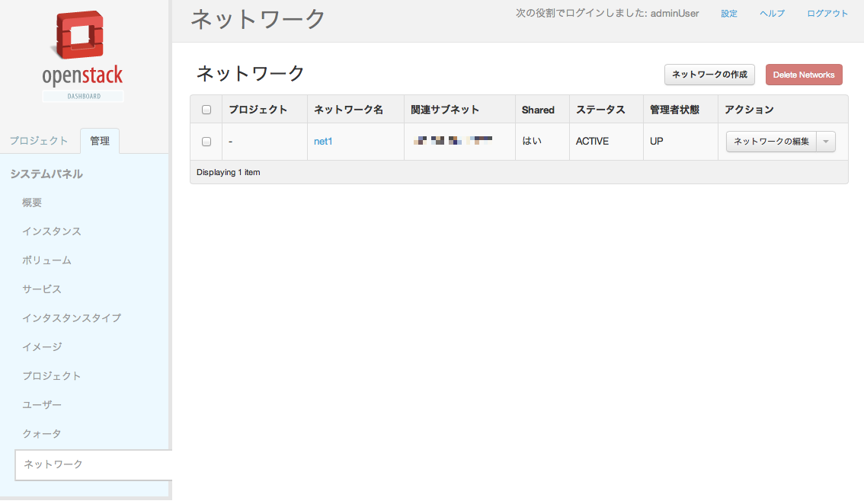Viewport: 864px width, 504px height.
Task: Expand dropdown arrow next to ネットワークの編集
Action: click(x=826, y=142)
